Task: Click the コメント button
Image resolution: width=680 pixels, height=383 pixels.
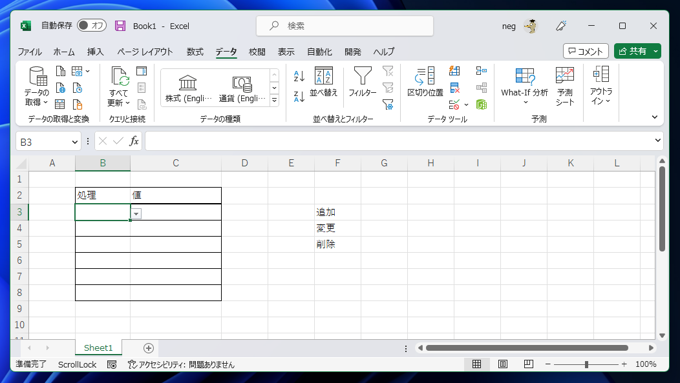Action: pyautogui.click(x=585, y=51)
